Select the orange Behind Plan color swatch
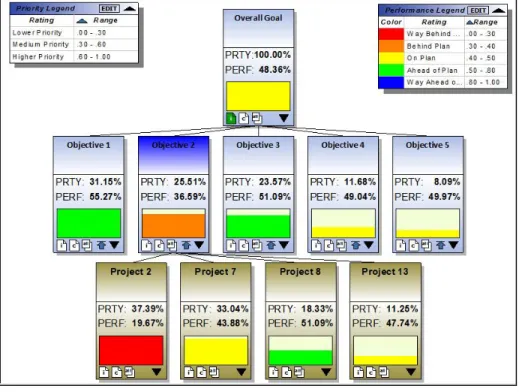The width and height of the screenshot is (519, 392). pyautogui.click(x=391, y=46)
